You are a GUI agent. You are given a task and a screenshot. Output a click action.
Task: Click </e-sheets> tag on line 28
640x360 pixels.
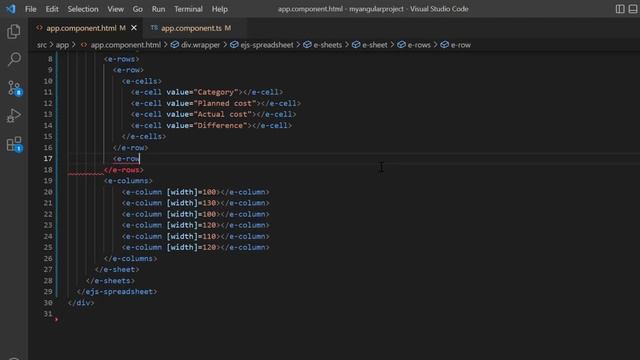(x=110, y=281)
